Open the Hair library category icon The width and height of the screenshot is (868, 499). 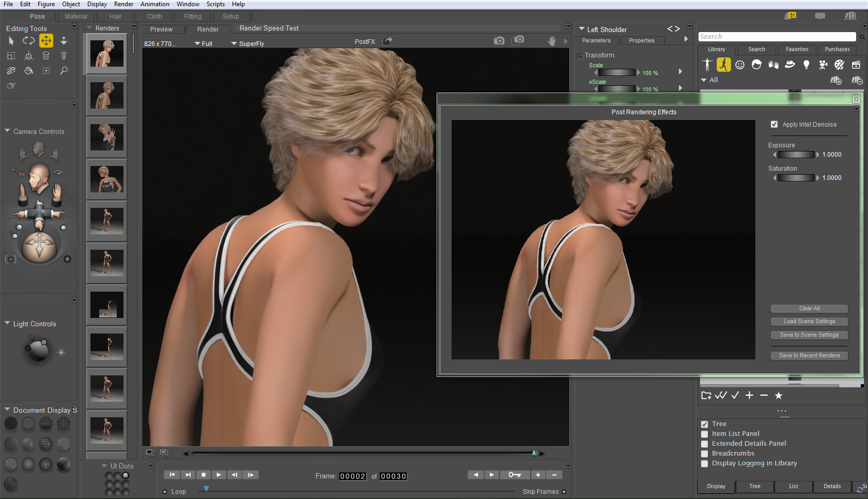[756, 65]
